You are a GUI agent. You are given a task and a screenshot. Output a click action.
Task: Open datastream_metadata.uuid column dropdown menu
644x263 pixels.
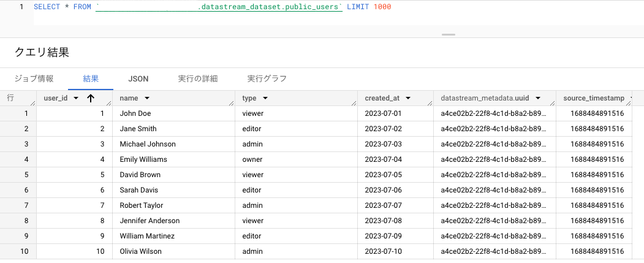[x=537, y=98]
